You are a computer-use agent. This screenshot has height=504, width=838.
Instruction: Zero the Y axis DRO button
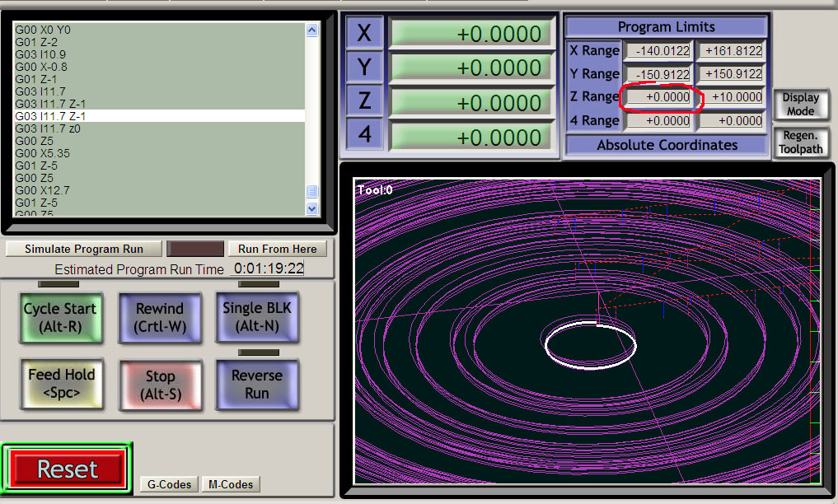(364, 68)
